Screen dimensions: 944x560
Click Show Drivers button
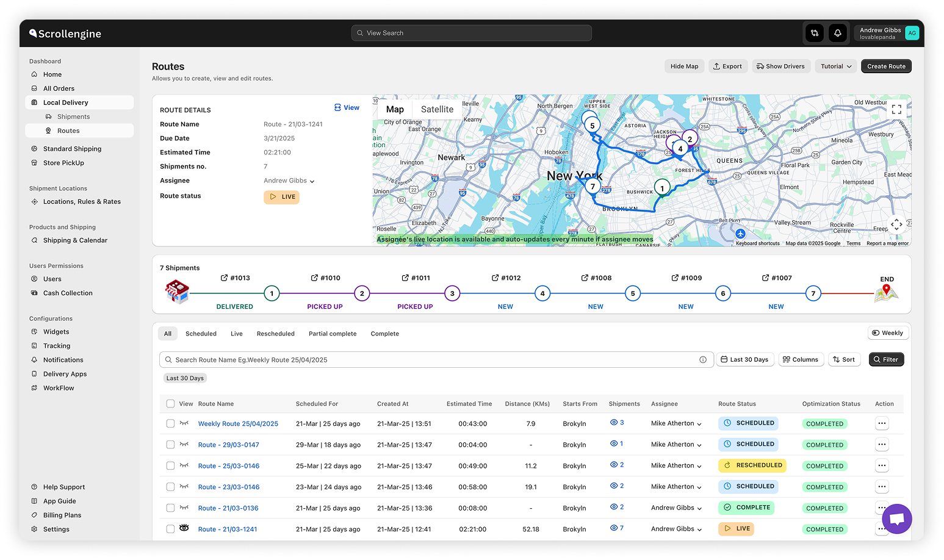coord(781,66)
